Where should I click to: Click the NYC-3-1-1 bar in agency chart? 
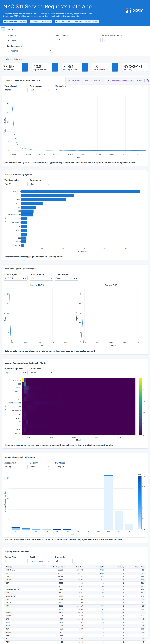click(x=80, y=192)
